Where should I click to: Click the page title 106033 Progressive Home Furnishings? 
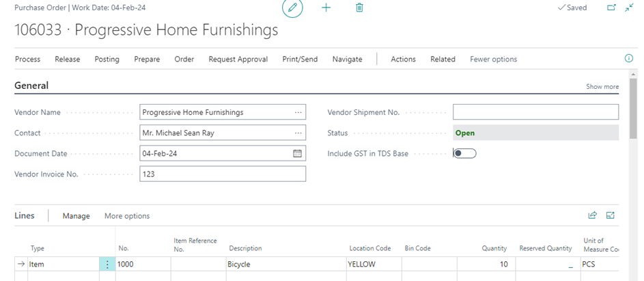(x=146, y=31)
